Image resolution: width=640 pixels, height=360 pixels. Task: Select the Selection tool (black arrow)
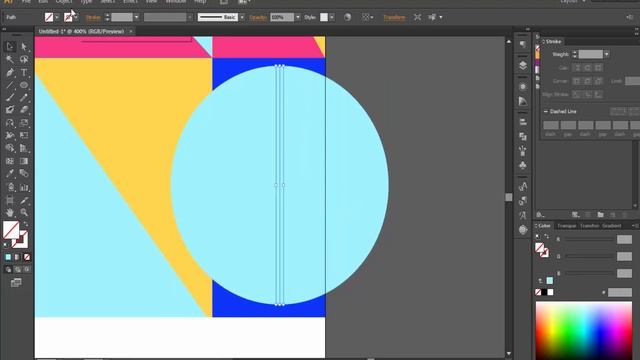click(x=10, y=46)
